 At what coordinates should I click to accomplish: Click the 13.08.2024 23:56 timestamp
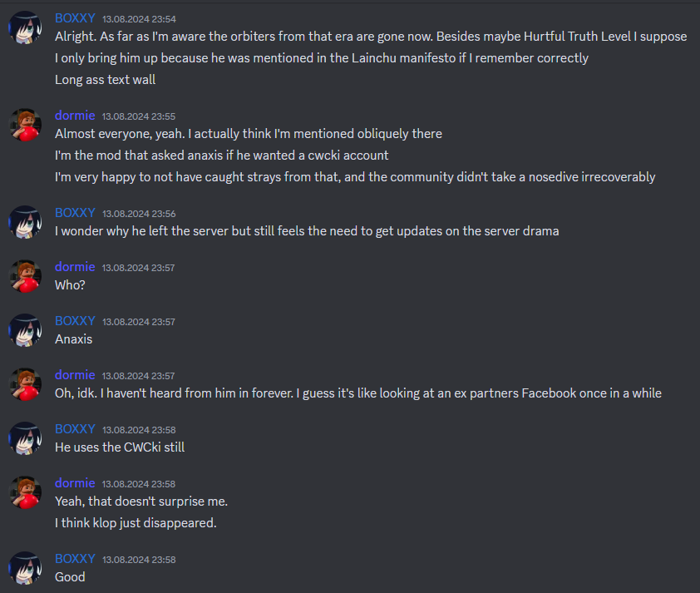coord(140,214)
